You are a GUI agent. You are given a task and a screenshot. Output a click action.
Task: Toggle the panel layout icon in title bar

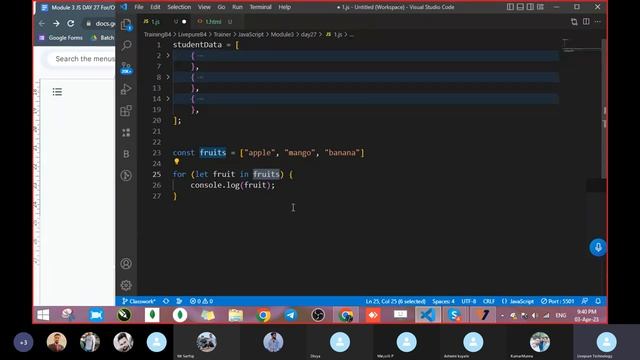click(x=520, y=7)
